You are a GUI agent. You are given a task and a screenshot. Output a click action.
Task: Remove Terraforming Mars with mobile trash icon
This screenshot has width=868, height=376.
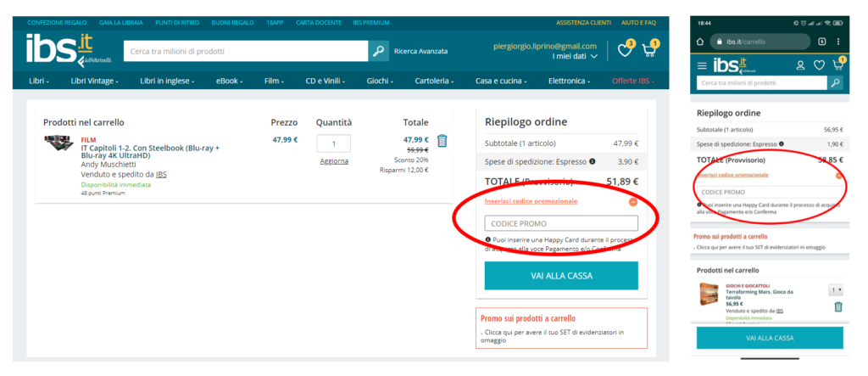(x=838, y=306)
